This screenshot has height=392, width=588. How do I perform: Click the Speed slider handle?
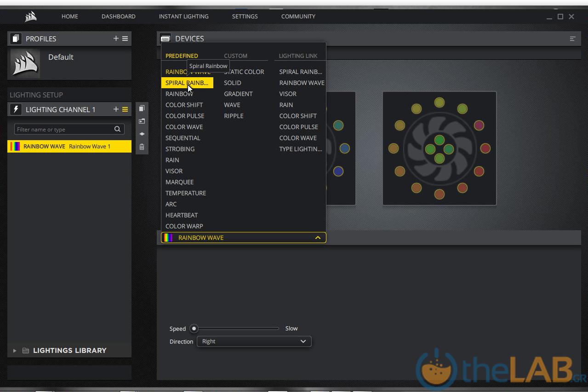194,329
